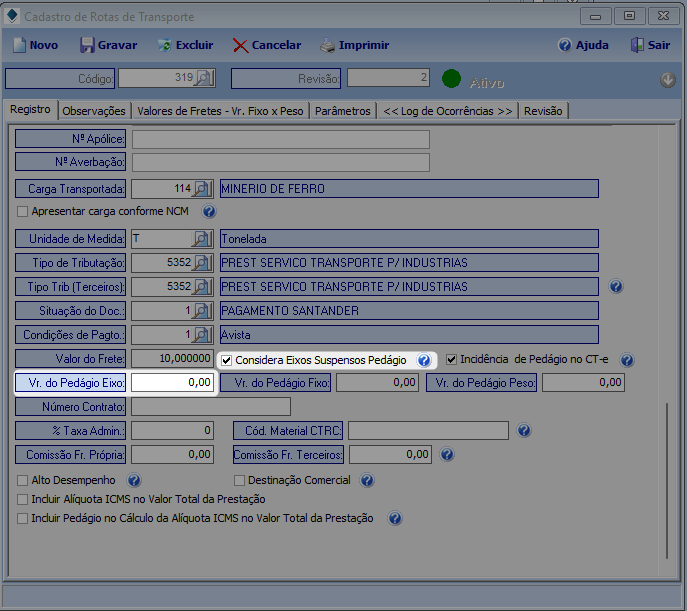Image resolution: width=687 pixels, height=611 pixels.
Task: Click the Vr. do Pedágio Eixo field
Action: (173, 382)
